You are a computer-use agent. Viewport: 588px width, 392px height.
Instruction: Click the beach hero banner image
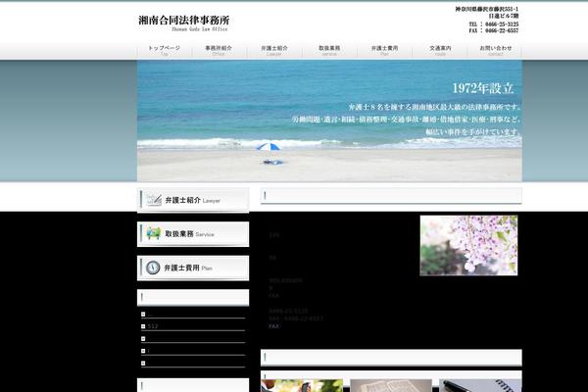329,121
